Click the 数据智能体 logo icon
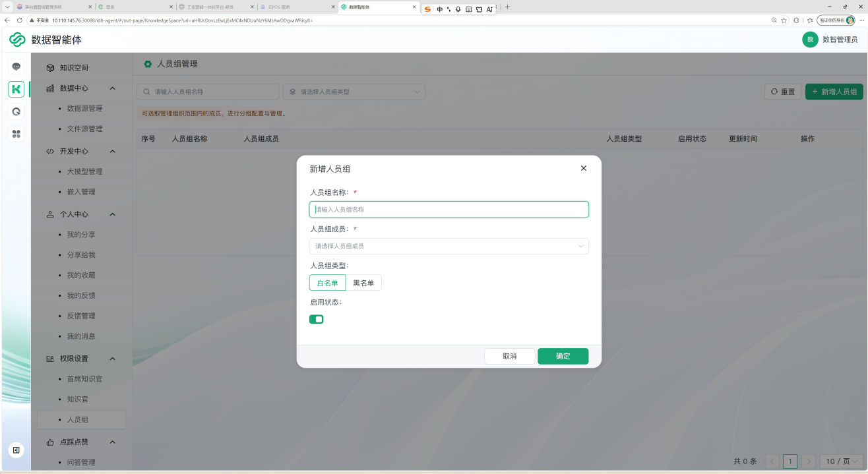868x474 pixels. click(x=17, y=40)
